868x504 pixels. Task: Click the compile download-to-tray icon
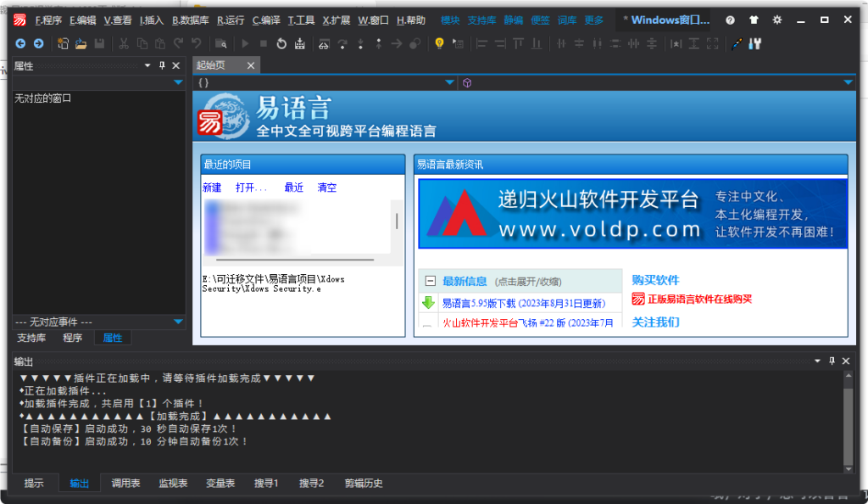(299, 43)
